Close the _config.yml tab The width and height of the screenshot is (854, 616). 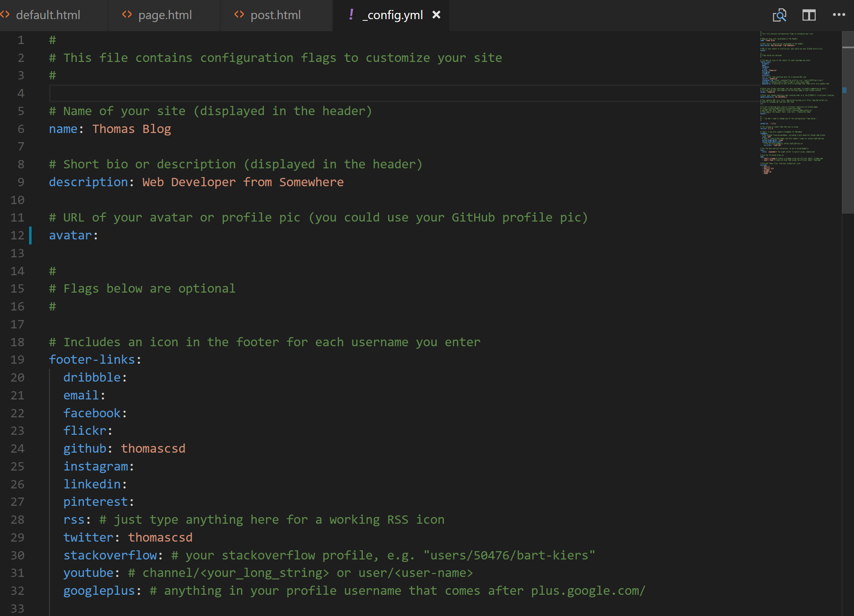[x=436, y=15]
